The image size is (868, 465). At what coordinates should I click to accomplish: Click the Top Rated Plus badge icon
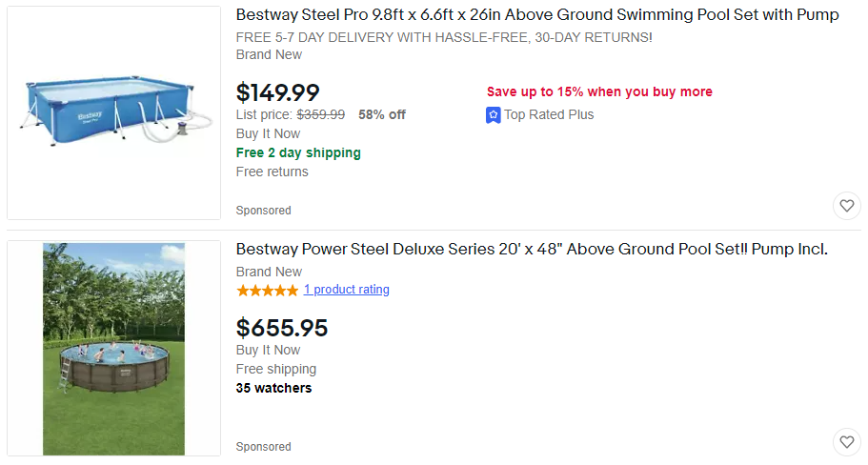pos(494,115)
